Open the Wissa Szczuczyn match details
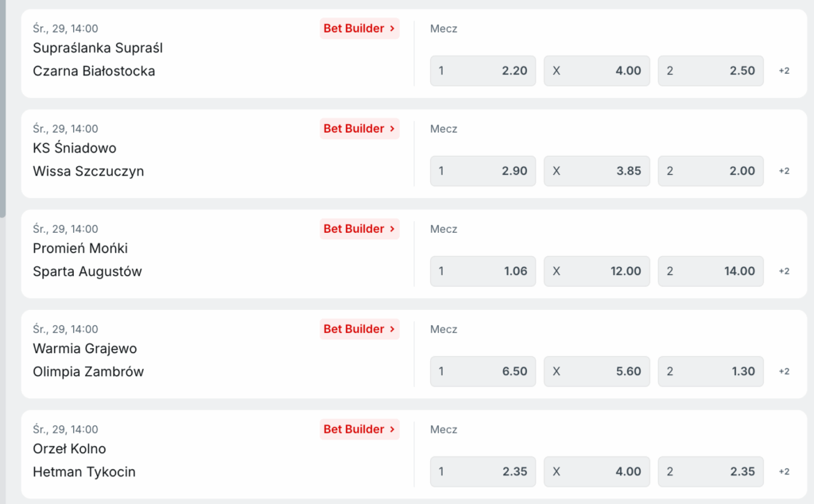814x504 pixels. 88,171
